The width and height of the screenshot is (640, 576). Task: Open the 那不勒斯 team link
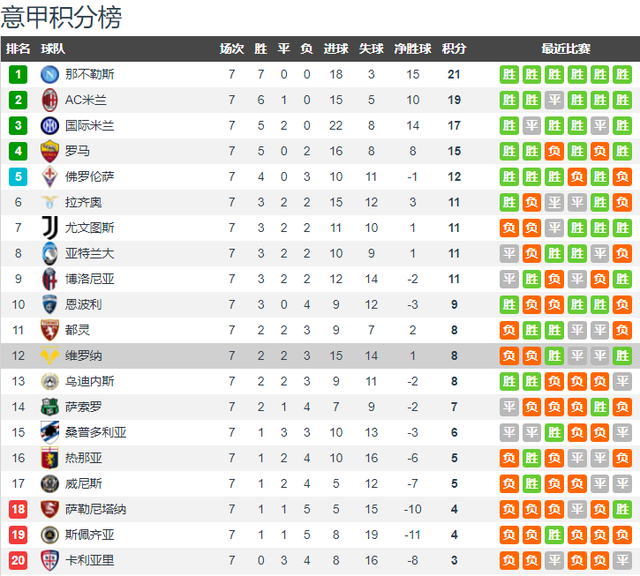click(x=89, y=74)
